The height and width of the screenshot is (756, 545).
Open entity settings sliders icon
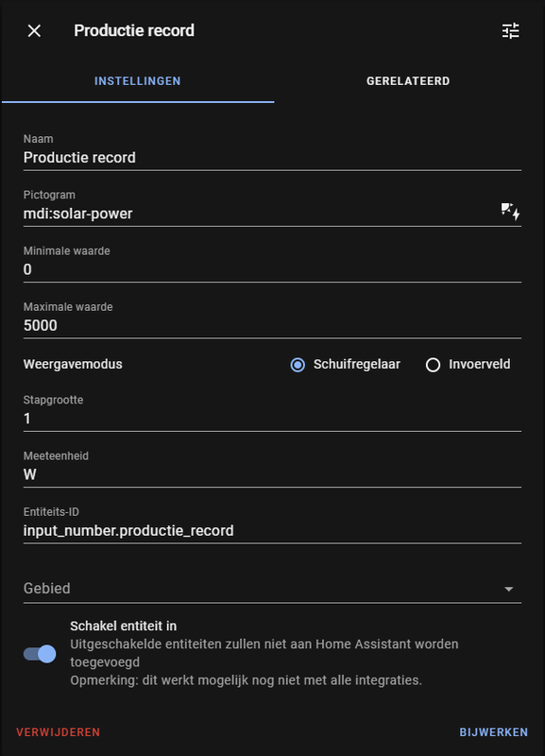pos(510,31)
